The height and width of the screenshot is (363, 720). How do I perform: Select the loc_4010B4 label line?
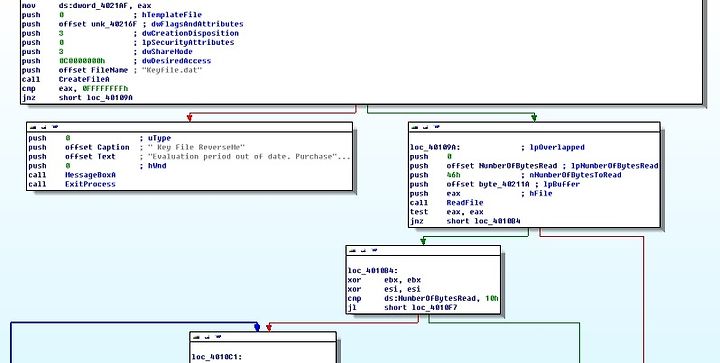pyautogui.click(x=372, y=271)
